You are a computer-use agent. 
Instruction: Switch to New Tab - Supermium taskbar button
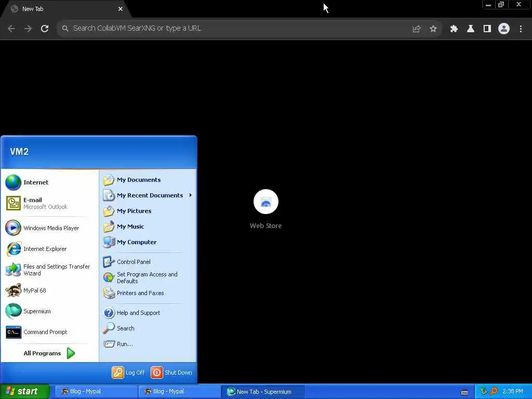point(263,392)
